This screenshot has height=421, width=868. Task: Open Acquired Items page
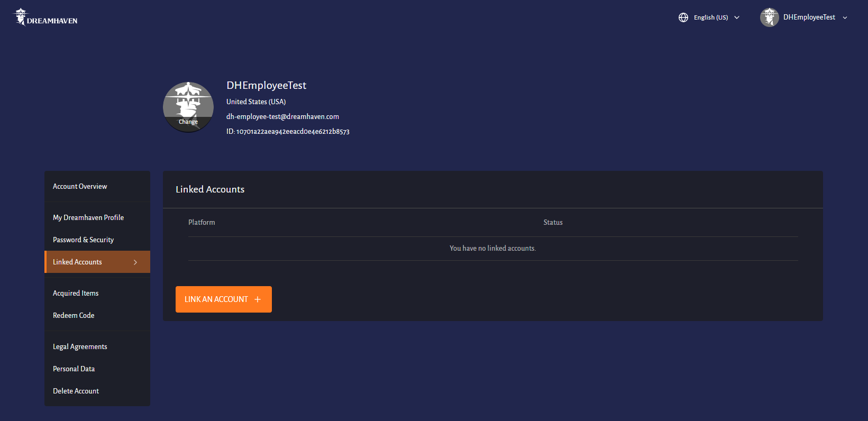[x=97, y=293]
